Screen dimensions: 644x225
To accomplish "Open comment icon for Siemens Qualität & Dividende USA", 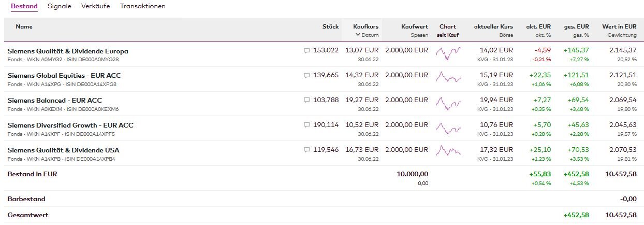I will [306, 150].
